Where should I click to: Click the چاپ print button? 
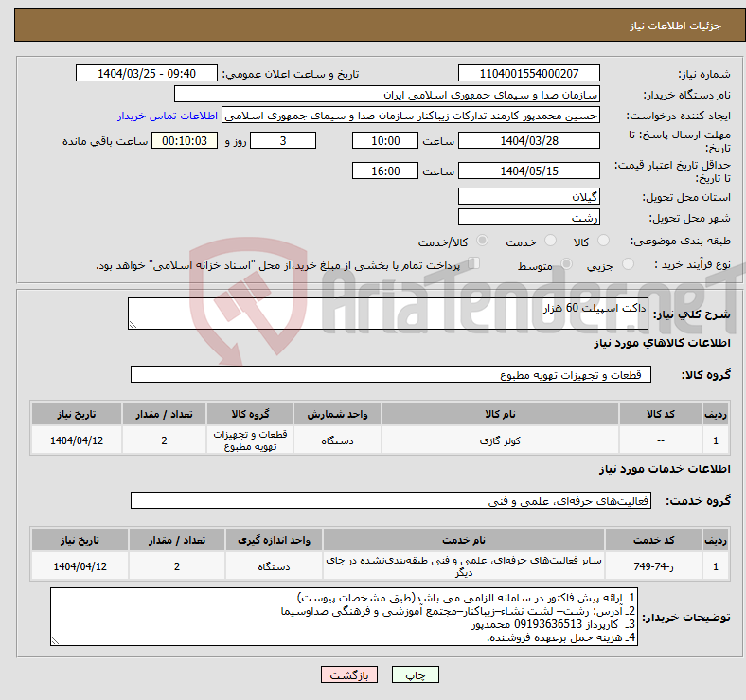coord(415,674)
